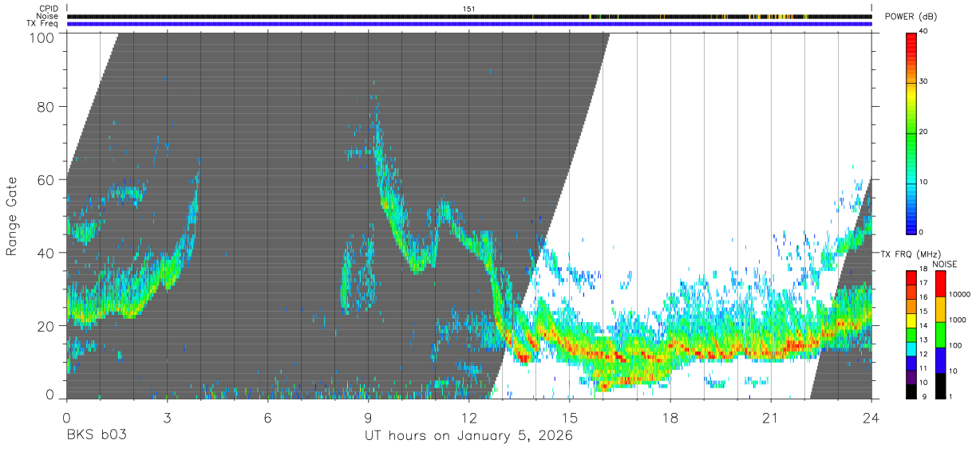
Task: Click the POWER (dB) legend title
Action: tap(911, 17)
